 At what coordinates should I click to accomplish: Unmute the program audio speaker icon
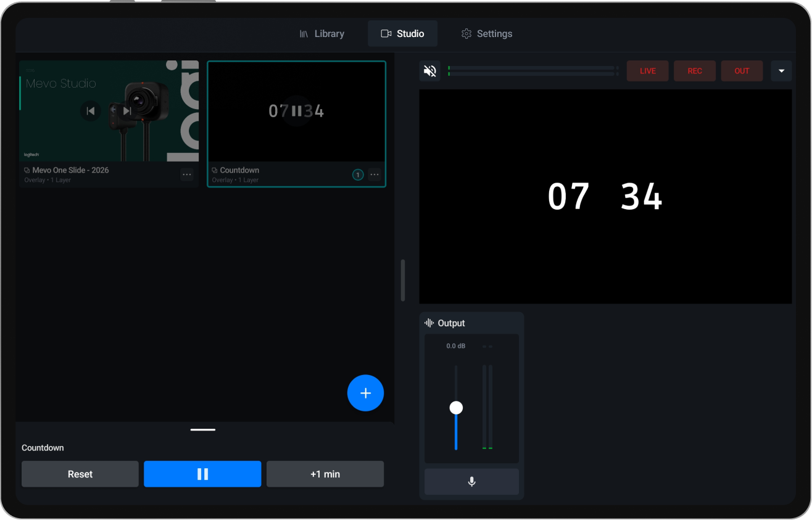coord(430,70)
